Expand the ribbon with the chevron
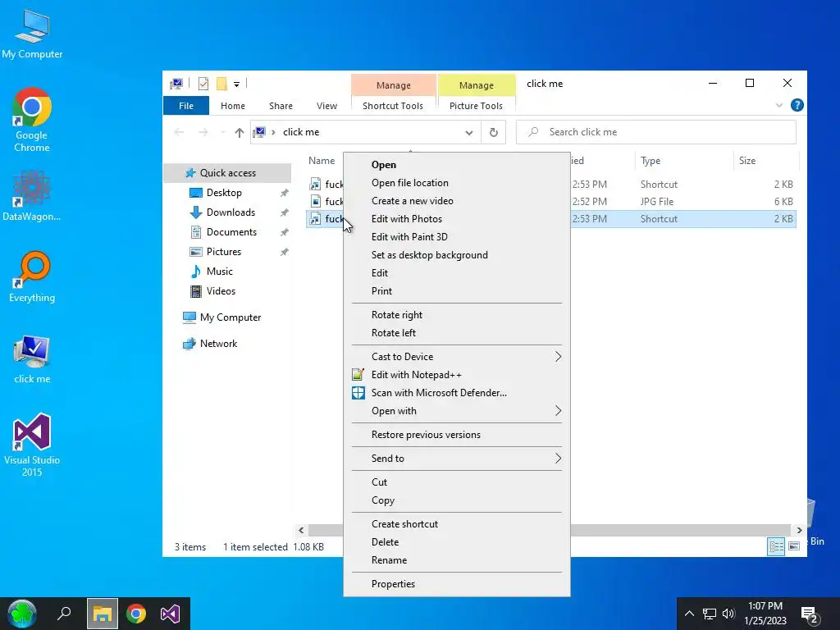 779,106
